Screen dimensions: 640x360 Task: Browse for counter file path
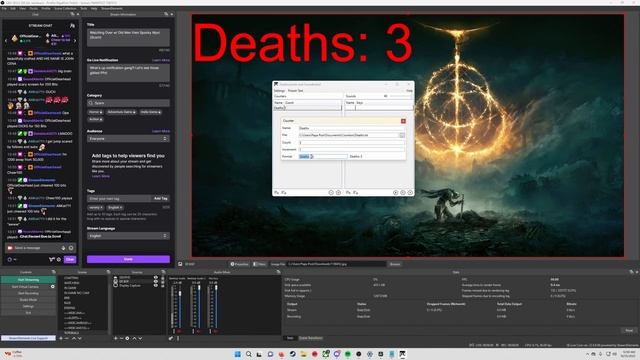(402, 135)
